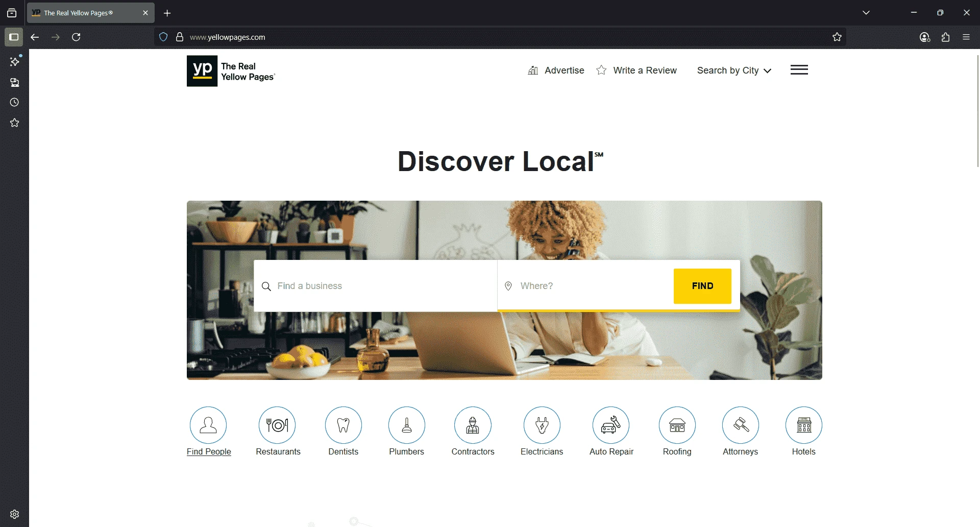Choose the Electricians plug icon

pyautogui.click(x=542, y=425)
